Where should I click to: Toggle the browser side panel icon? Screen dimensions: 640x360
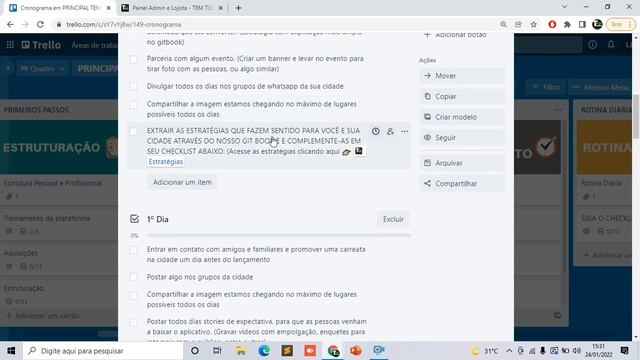point(582,24)
